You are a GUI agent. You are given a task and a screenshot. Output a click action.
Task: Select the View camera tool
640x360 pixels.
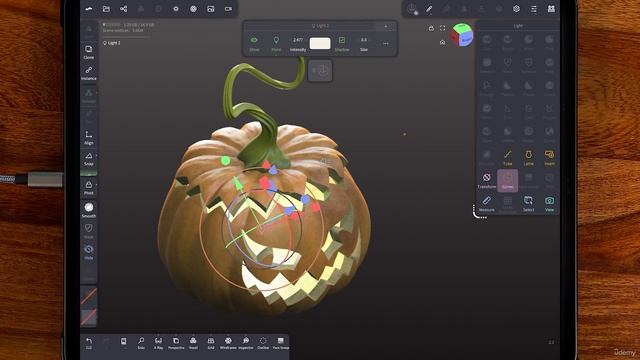pyautogui.click(x=549, y=203)
